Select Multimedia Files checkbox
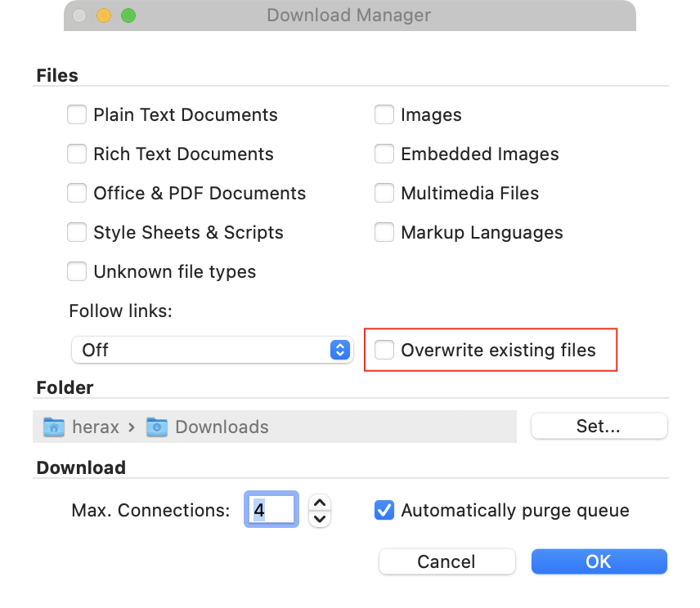The height and width of the screenshot is (608, 700). pyautogui.click(x=384, y=194)
